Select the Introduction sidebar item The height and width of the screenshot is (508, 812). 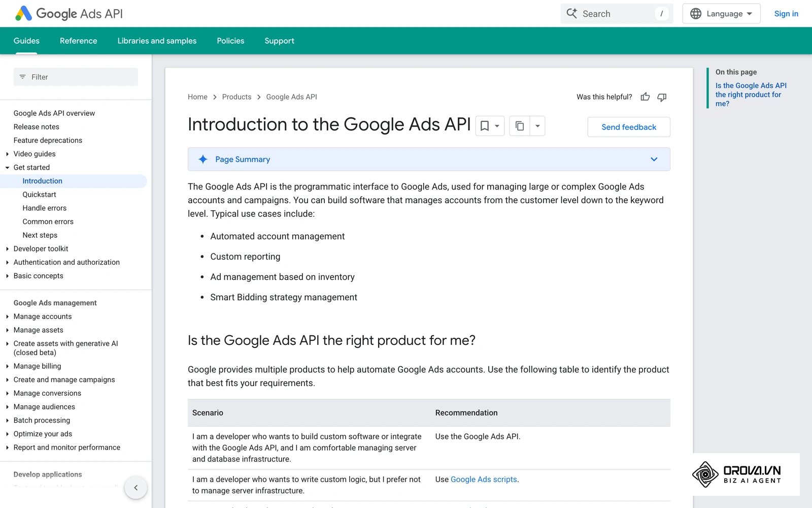(43, 181)
